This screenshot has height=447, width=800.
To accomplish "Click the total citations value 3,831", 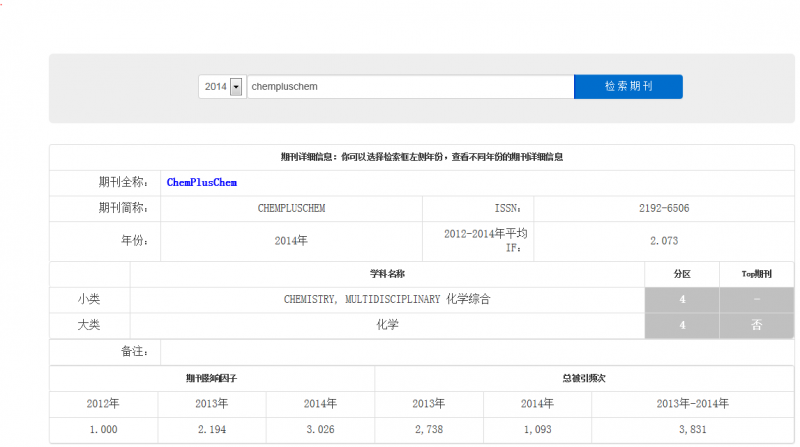I will coord(692,430).
